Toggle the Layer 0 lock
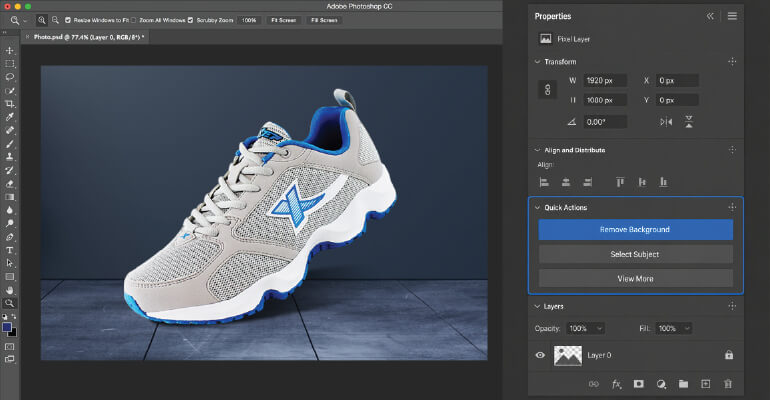 (729, 355)
